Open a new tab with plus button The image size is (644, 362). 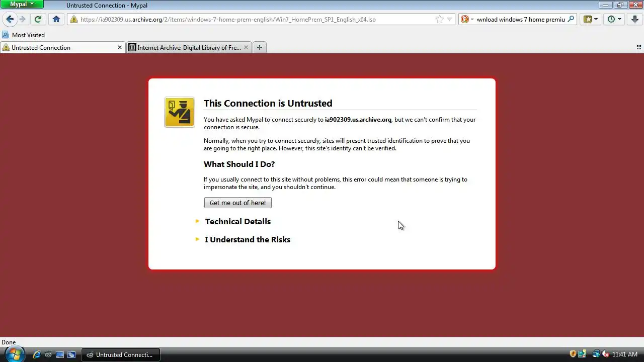260,47
